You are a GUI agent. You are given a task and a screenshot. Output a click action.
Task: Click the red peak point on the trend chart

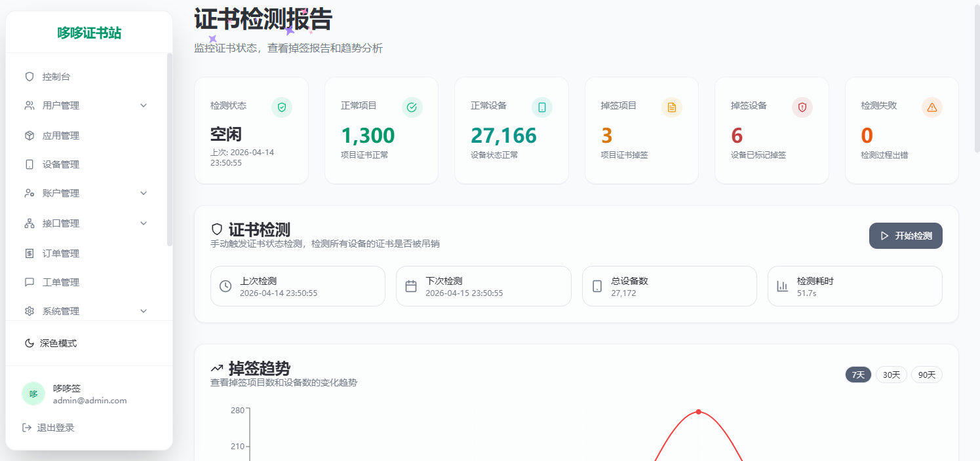[x=699, y=412]
